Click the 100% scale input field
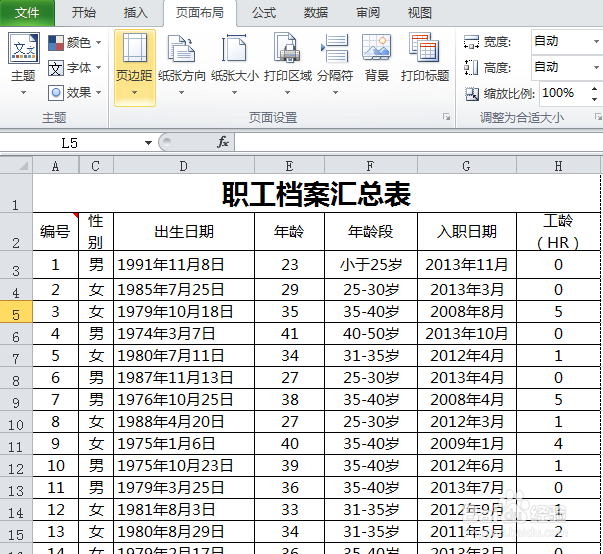The height and width of the screenshot is (554, 603). tap(564, 93)
